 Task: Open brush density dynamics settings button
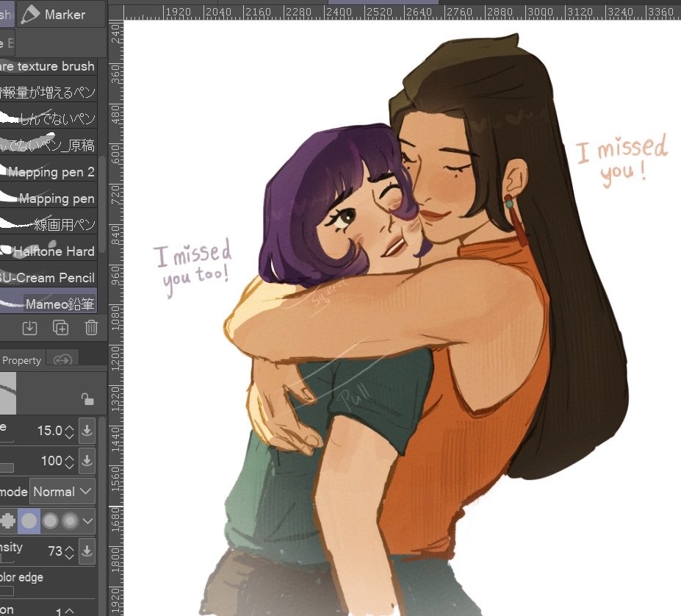87,551
